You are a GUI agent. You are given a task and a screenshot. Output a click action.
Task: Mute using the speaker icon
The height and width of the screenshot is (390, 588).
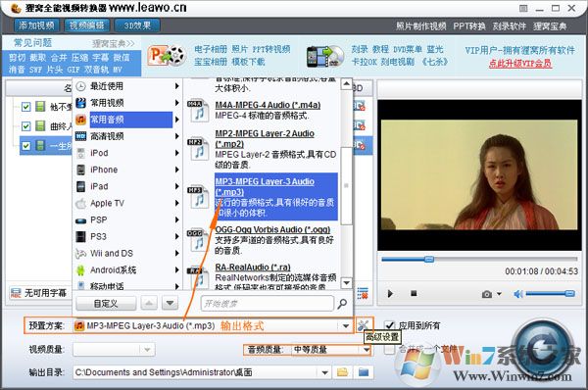click(518, 294)
